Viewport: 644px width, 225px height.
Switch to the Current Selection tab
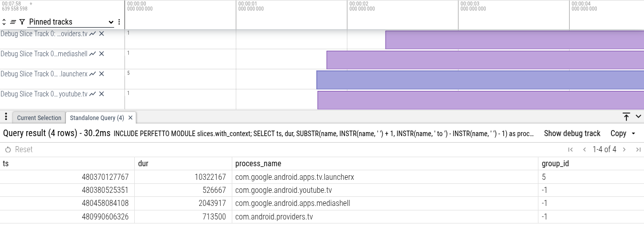39,118
